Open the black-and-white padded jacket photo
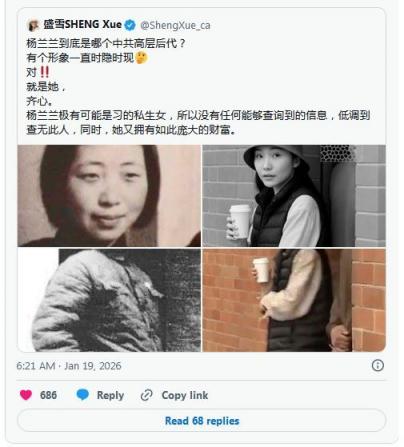Image resolution: width=404 pixels, height=447 pixels. 109,300
